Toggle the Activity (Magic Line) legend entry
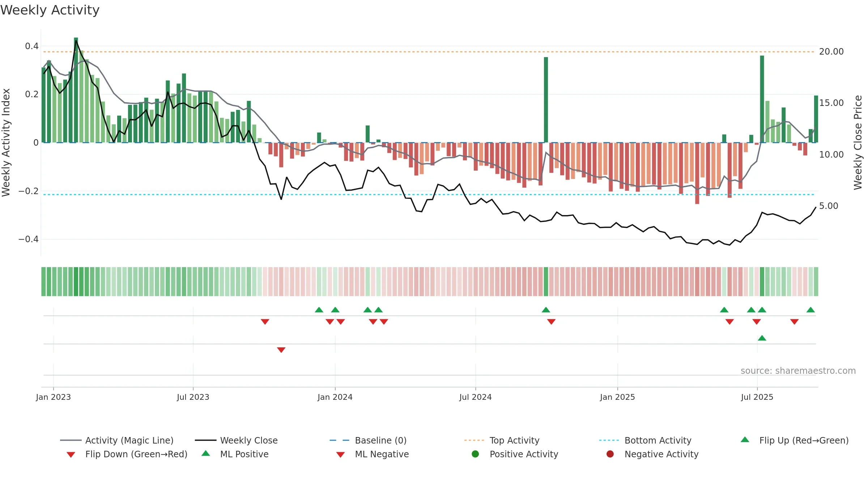 click(117, 440)
